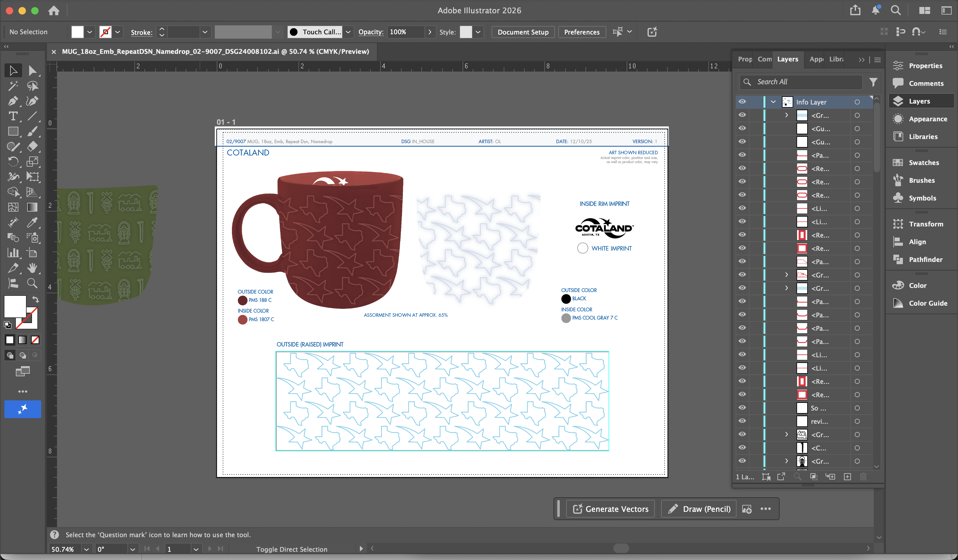Set paint mode to None in Tools panel
The width and height of the screenshot is (958, 560).
pyautogui.click(x=35, y=340)
